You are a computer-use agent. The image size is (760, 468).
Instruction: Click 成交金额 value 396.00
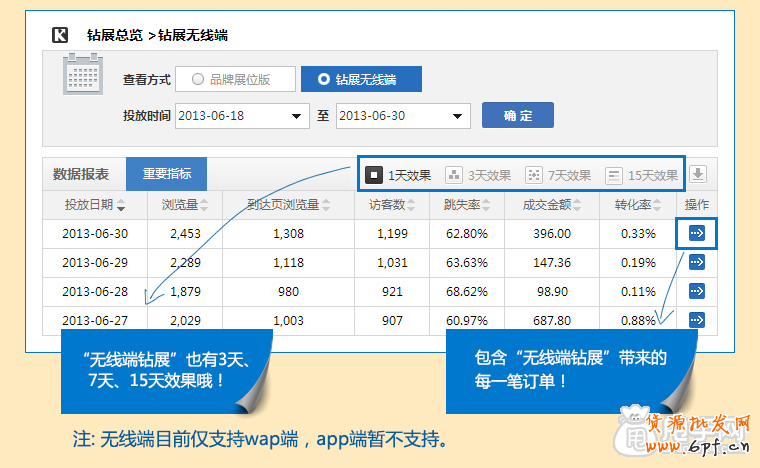click(552, 234)
